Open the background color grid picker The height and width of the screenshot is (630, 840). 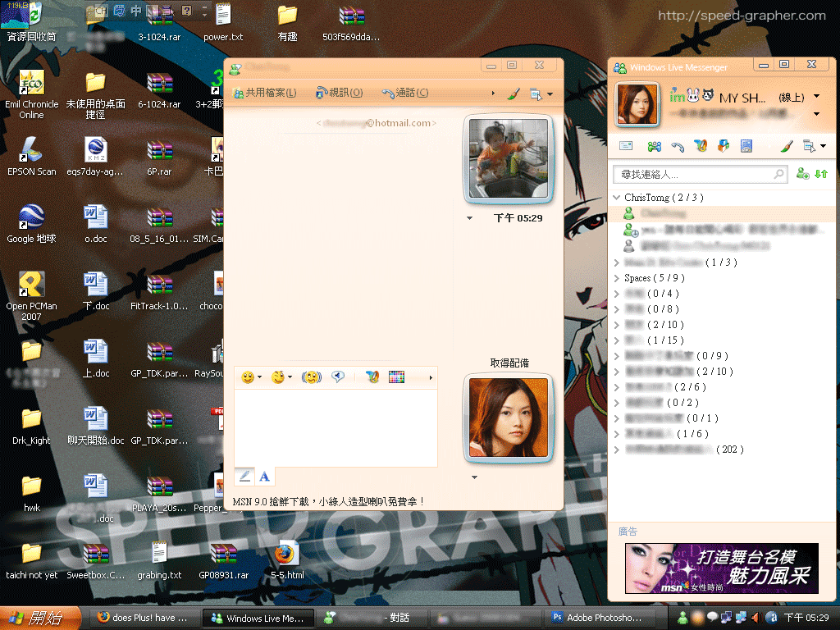397,377
